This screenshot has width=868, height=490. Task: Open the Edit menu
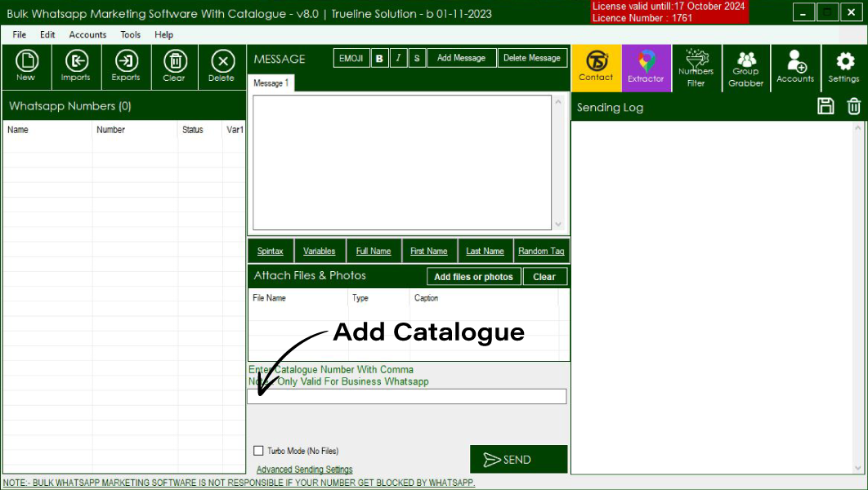pyautogui.click(x=47, y=34)
